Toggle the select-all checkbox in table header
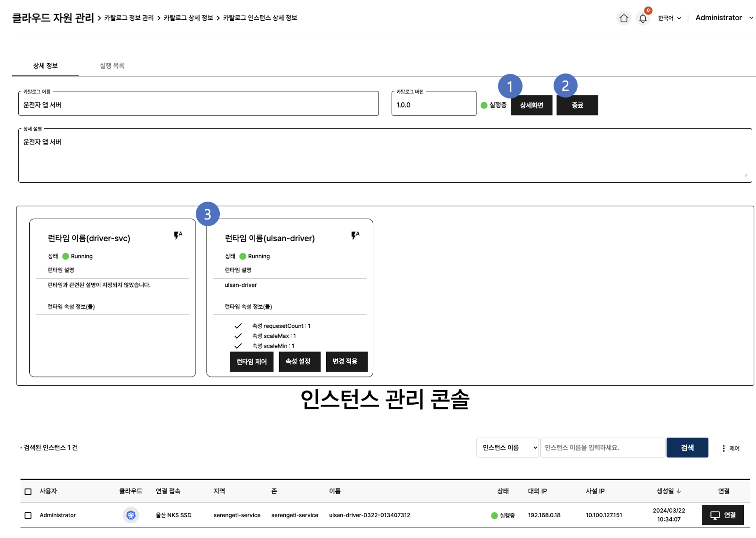Screen dimensions: 756x538 [28, 492]
